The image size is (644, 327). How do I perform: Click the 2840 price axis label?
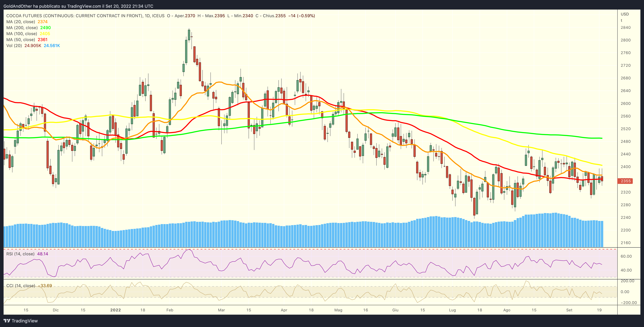pos(626,28)
